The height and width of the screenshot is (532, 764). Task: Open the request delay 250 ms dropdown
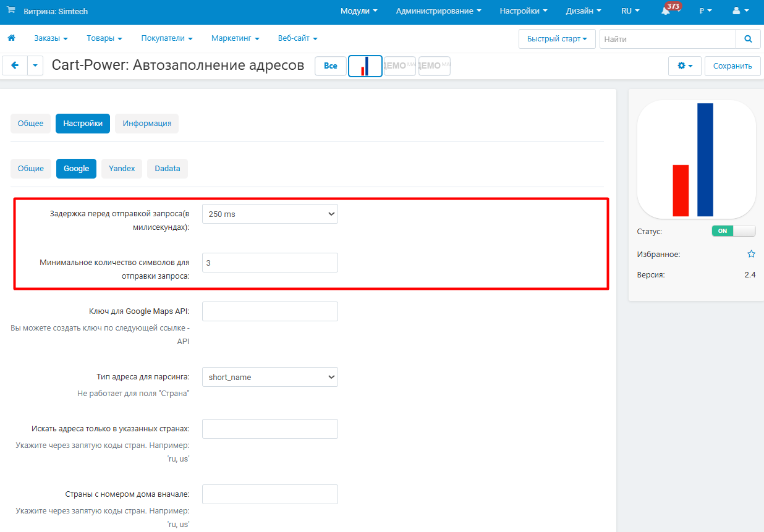[x=270, y=214]
